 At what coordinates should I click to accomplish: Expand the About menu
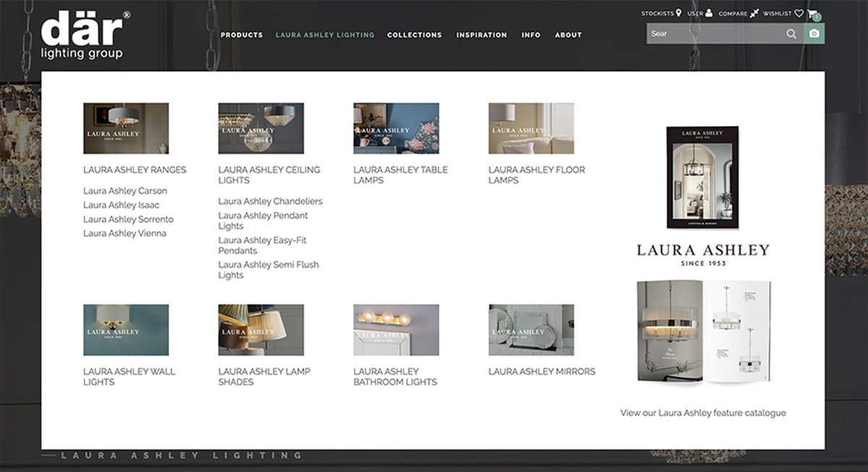click(x=568, y=35)
